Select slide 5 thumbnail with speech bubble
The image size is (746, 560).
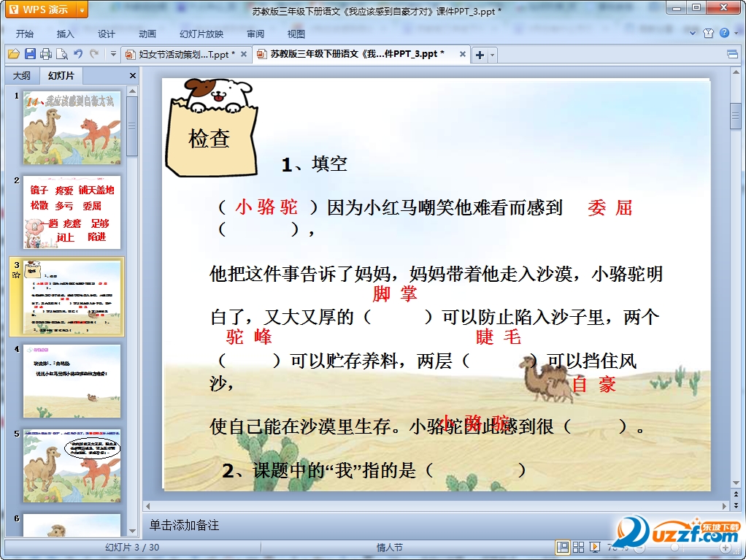point(72,466)
